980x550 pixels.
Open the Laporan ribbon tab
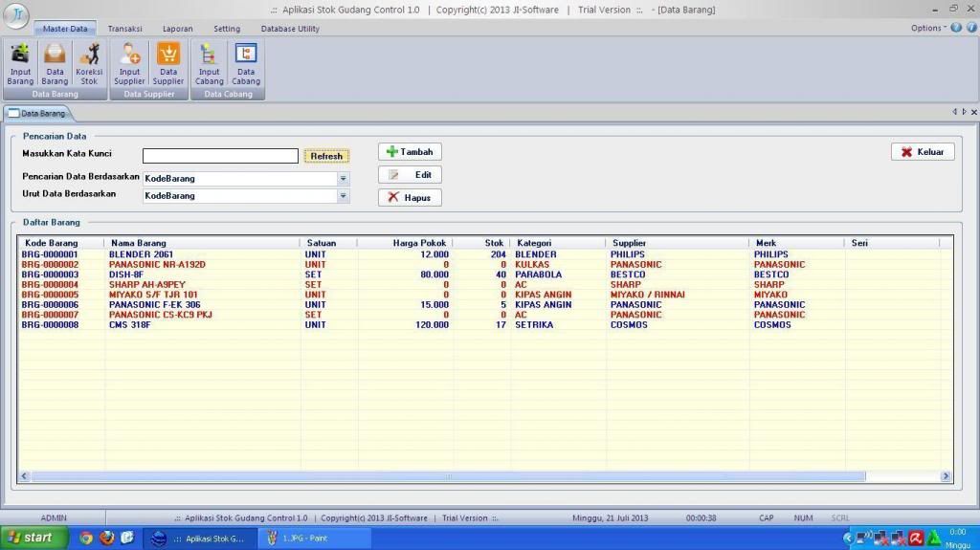(x=177, y=29)
